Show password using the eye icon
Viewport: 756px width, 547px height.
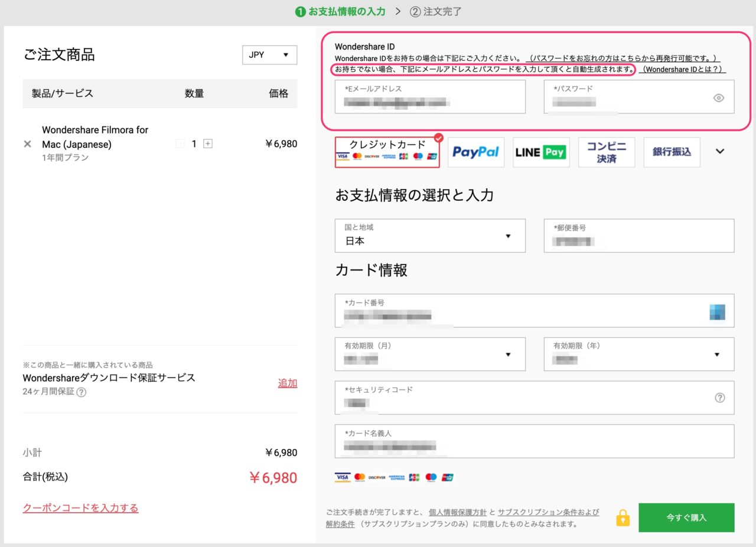(x=719, y=98)
